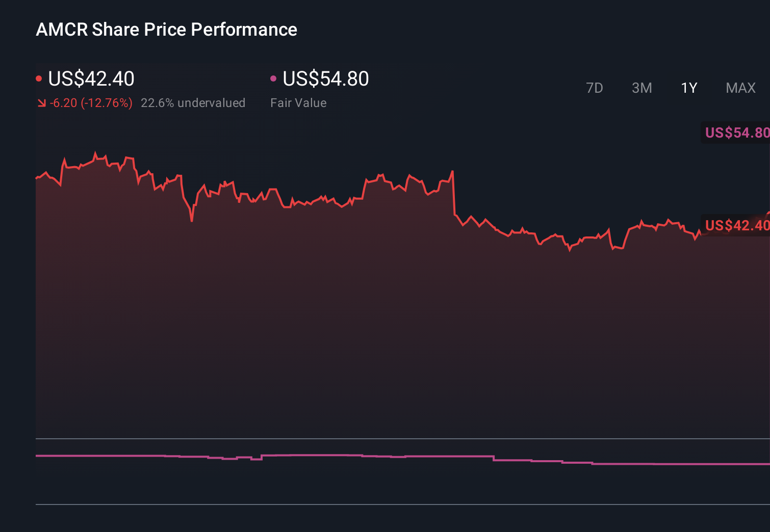Click the US$42.40 share price value

[x=91, y=79]
